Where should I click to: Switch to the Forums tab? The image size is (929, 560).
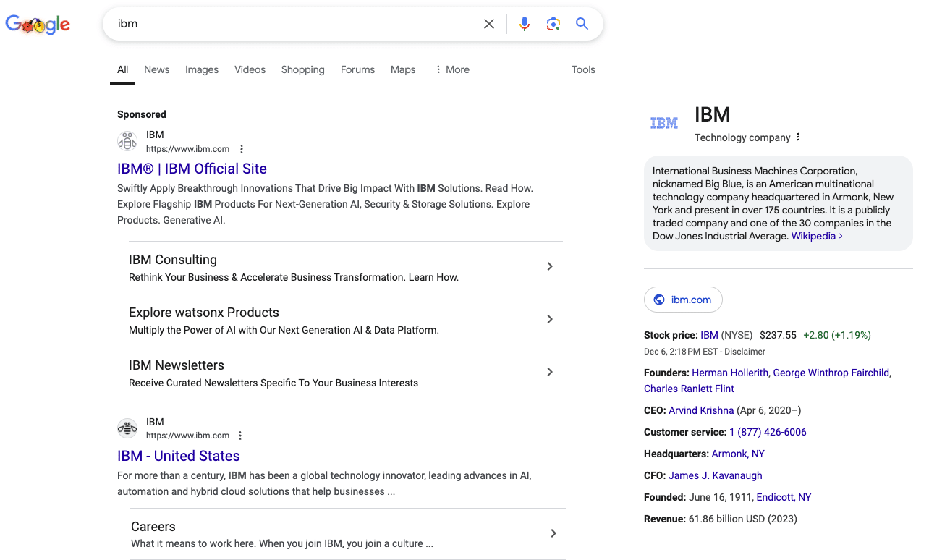coord(357,69)
